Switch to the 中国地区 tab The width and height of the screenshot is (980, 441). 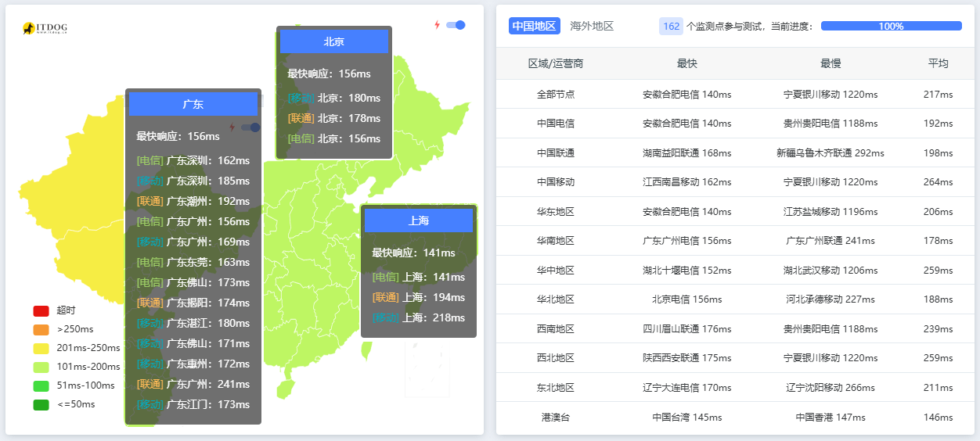pyautogui.click(x=534, y=26)
